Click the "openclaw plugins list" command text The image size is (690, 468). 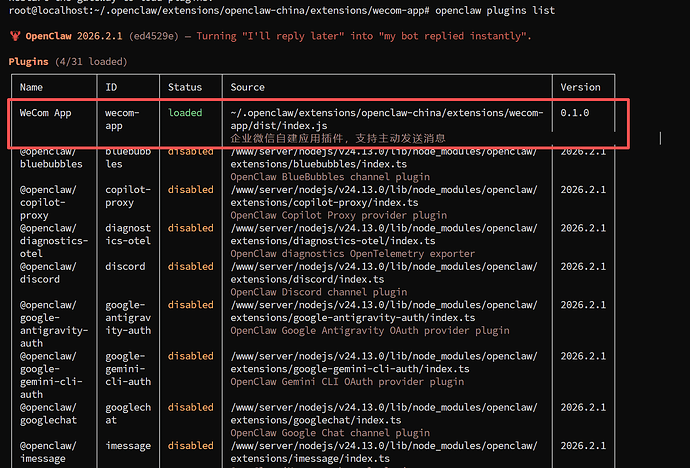click(495, 10)
